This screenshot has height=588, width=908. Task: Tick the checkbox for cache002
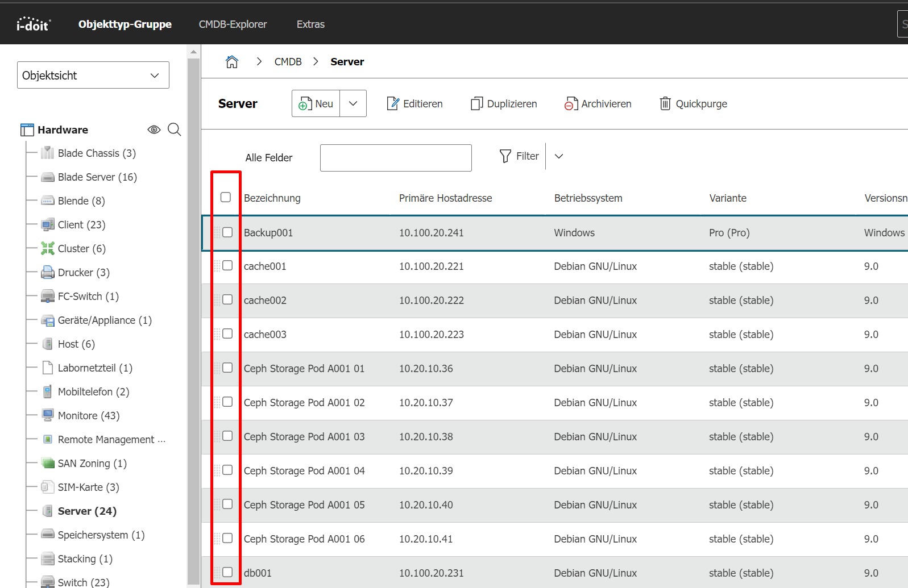click(x=227, y=299)
